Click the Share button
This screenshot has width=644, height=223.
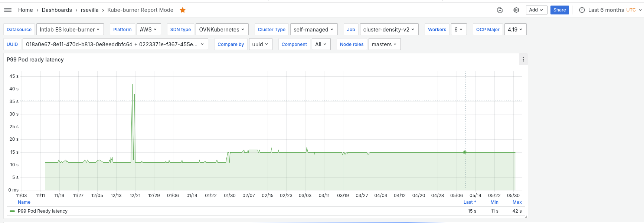(x=559, y=10)
